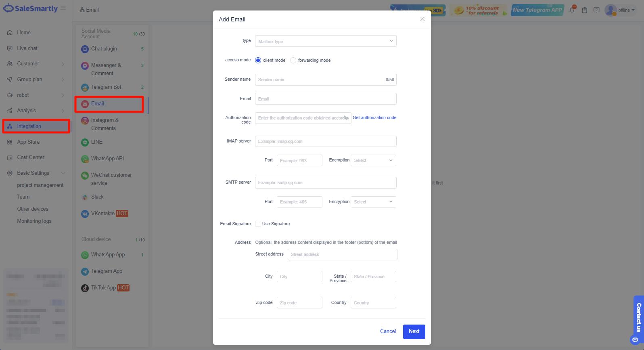Click the VKontakte icon
The image size is (644, 350).
tap(85, 214)
